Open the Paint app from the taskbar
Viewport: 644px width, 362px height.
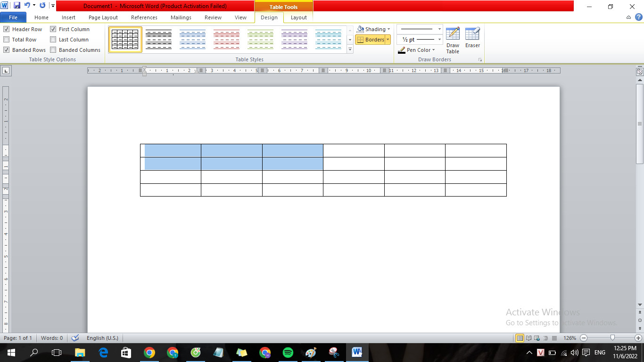(311, 353)
